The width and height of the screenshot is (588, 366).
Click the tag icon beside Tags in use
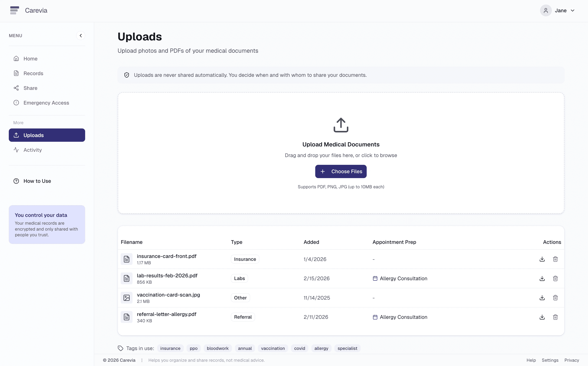pyautogui.click(x=120, y=348)
